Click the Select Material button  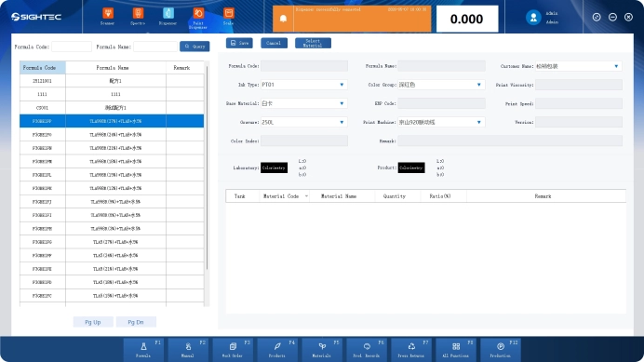click(313, 43)
